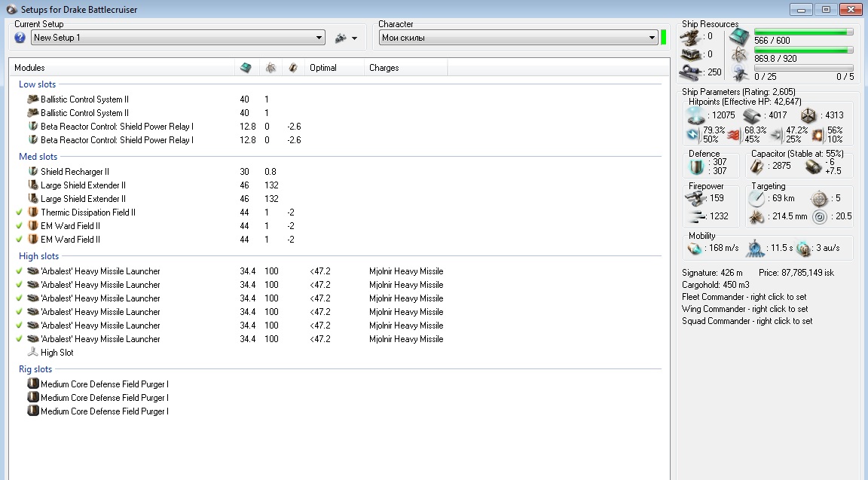Click the green character status indicator
Image resolution: width=868 pixels, height=480 pixels.
pos(664,38)
